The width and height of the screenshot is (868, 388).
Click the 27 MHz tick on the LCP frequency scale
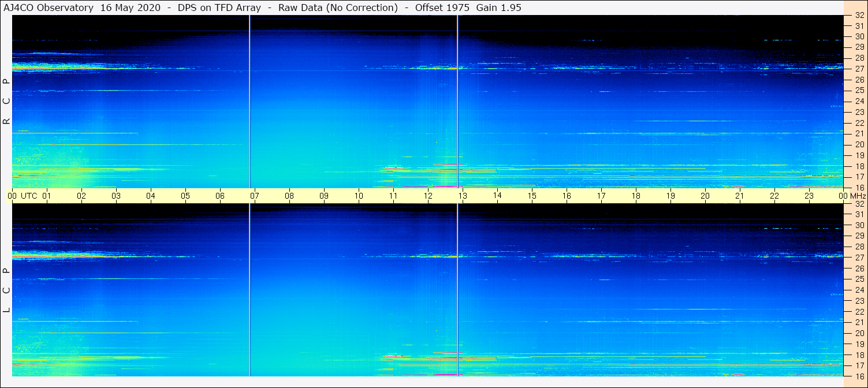859,258
